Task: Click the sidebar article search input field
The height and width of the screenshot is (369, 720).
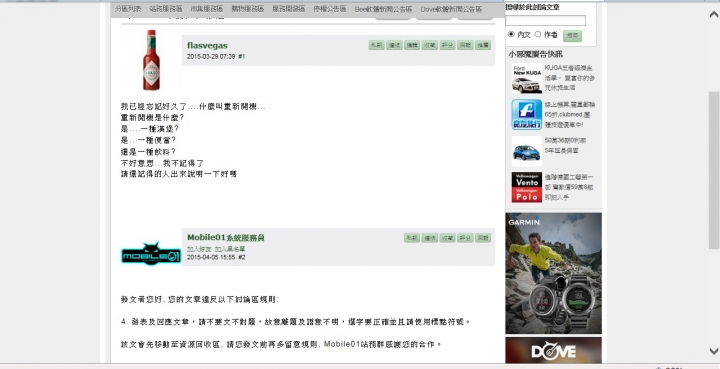Action: coord(546,21)
